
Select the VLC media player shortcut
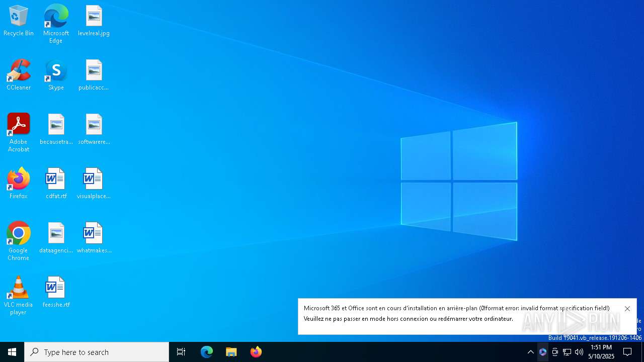point(19,296)
